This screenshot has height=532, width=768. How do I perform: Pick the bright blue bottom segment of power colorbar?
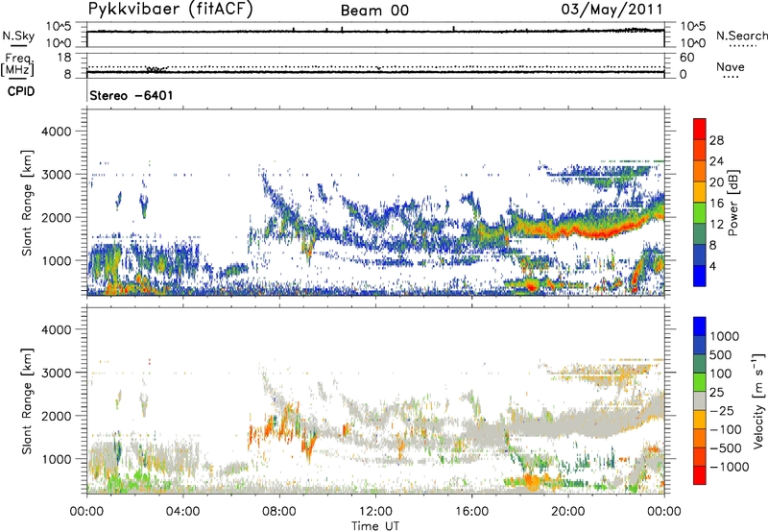pos(700,276)
